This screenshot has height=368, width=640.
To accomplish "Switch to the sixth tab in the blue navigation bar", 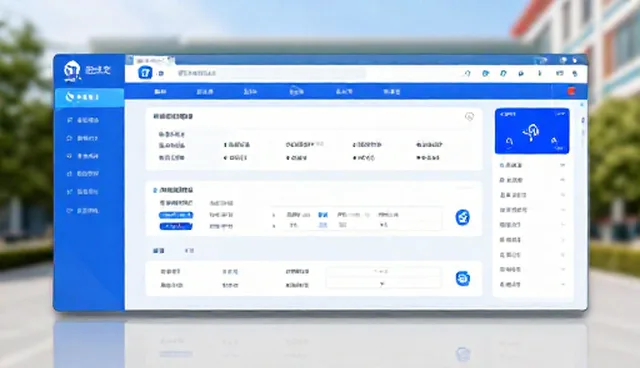I will (x=391, y=92).
